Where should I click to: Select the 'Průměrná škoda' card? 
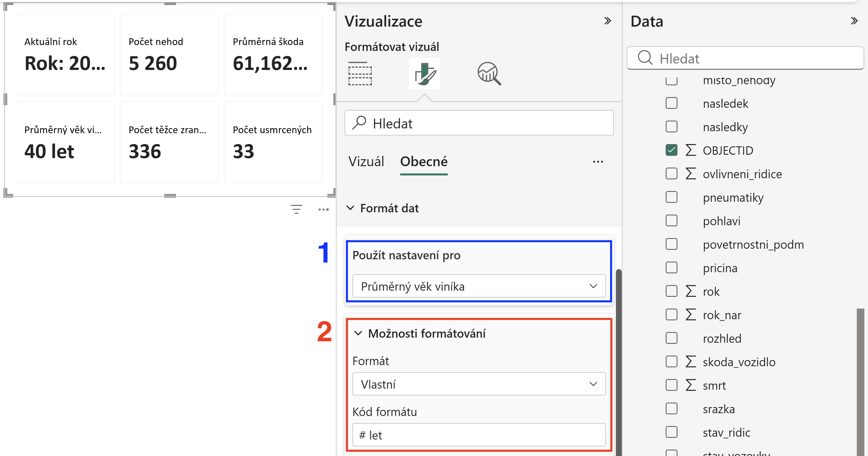pos(273,55)
